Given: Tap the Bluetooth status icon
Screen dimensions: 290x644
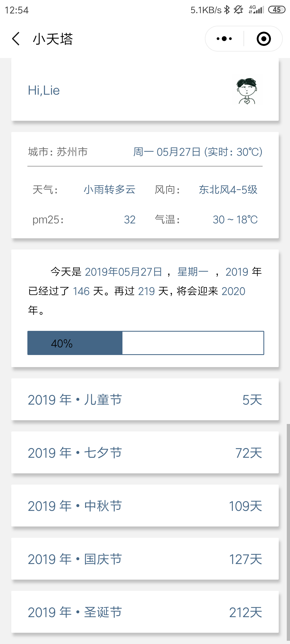Looking at the screenshot, I should pyautogui.click(x=227, y=10).
